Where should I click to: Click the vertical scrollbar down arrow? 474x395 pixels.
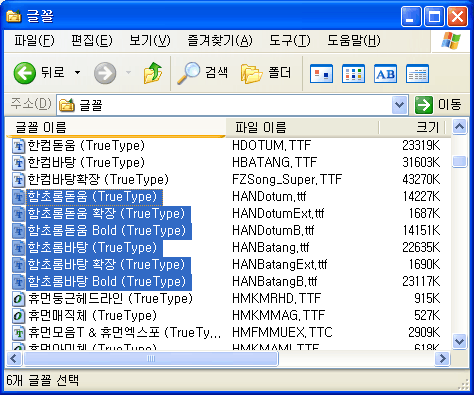(x=460, y=341)
